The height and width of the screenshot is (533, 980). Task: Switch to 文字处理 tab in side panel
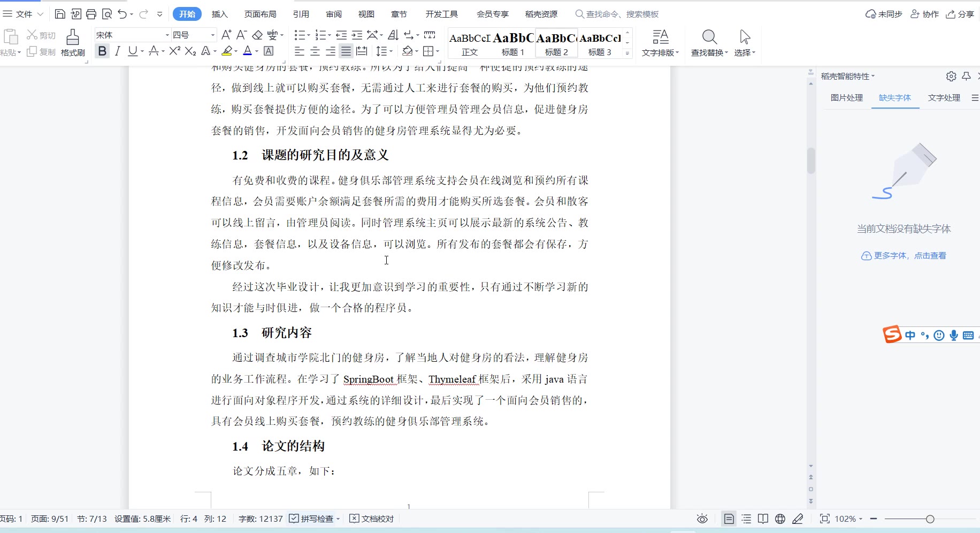[x=944, y=97]
